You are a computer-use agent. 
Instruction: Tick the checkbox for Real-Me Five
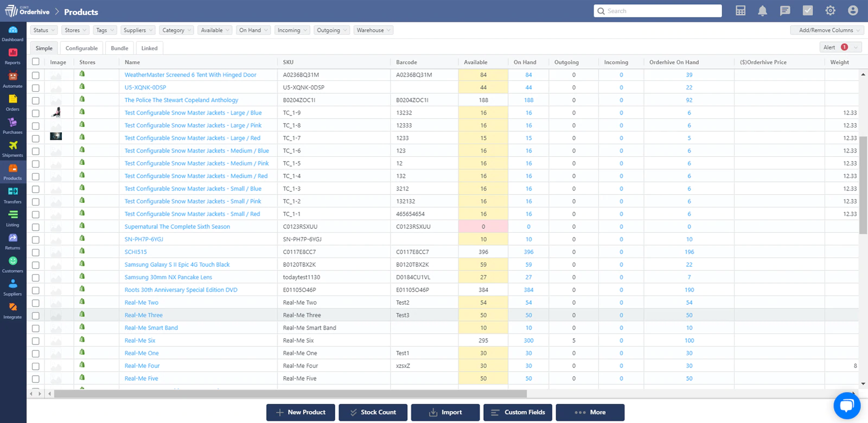(36, 379)
